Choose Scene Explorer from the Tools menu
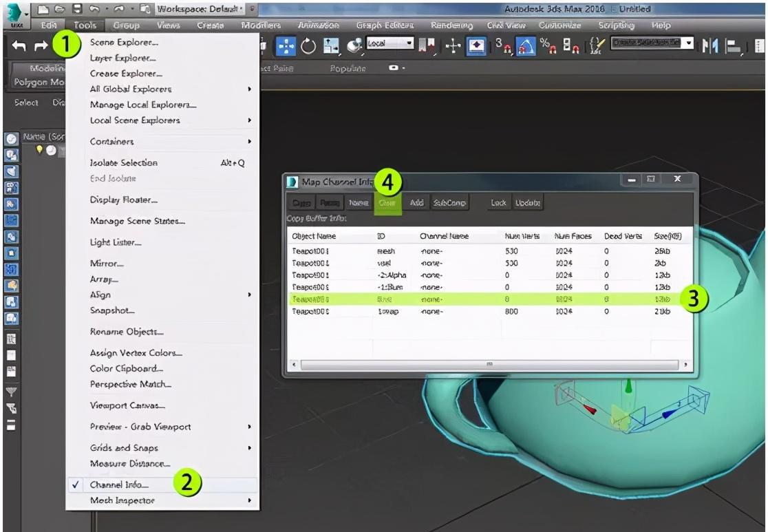The image size is (768, 532). pyautogui.click(x=162, y=42)
